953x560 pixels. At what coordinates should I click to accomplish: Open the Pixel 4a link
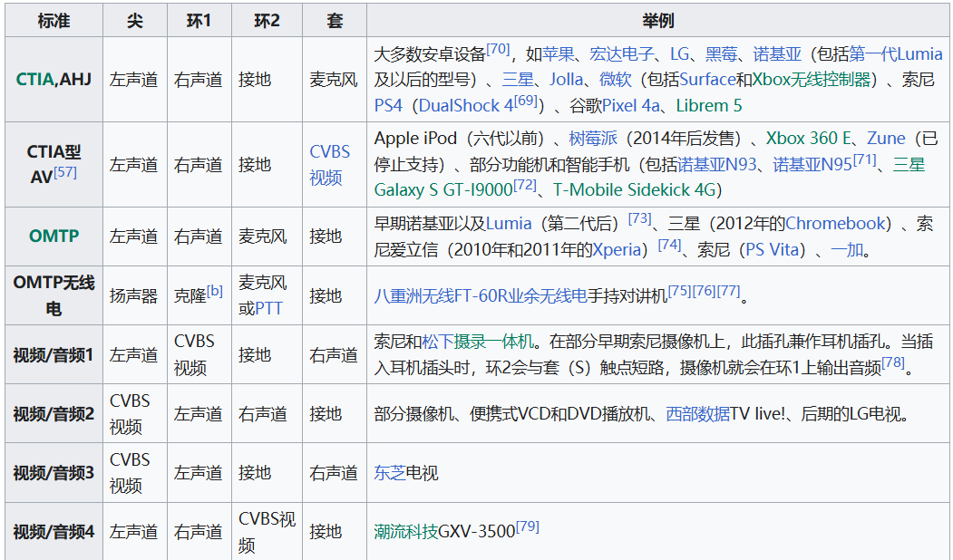point(631,106)
